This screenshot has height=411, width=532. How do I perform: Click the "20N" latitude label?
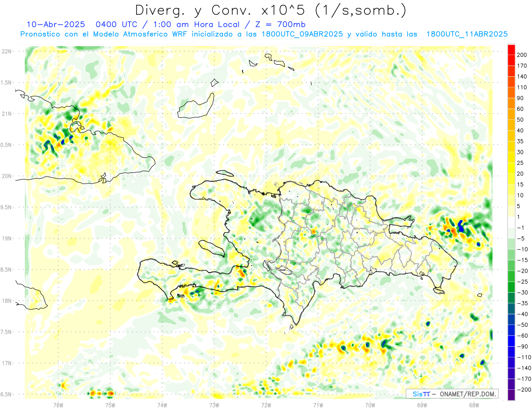pyautogui.click(x=7, y=176)
